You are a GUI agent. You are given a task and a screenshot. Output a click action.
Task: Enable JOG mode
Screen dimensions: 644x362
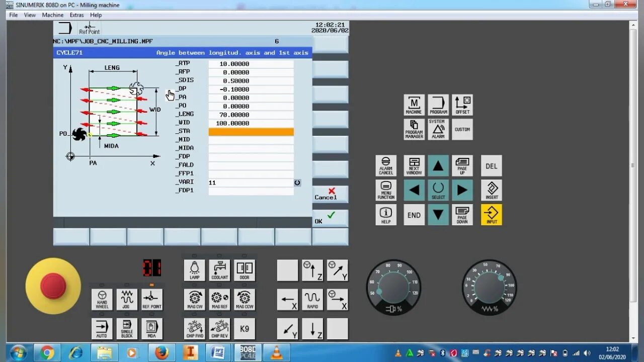click(127, 299)
